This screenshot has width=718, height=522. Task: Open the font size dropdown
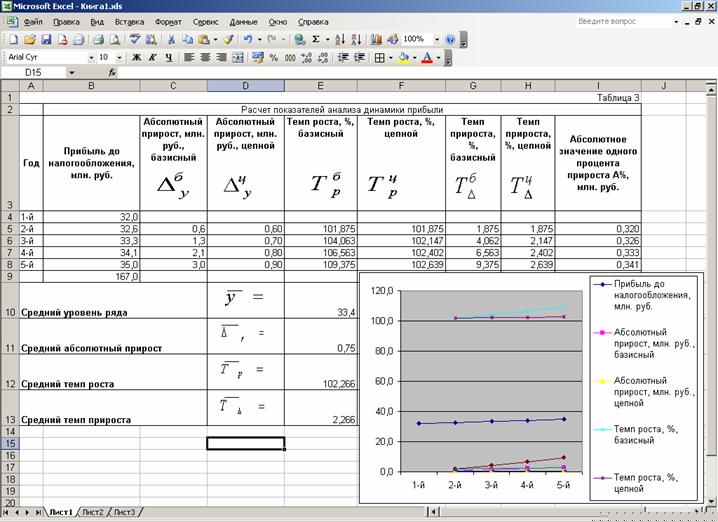tap(120, 58)
